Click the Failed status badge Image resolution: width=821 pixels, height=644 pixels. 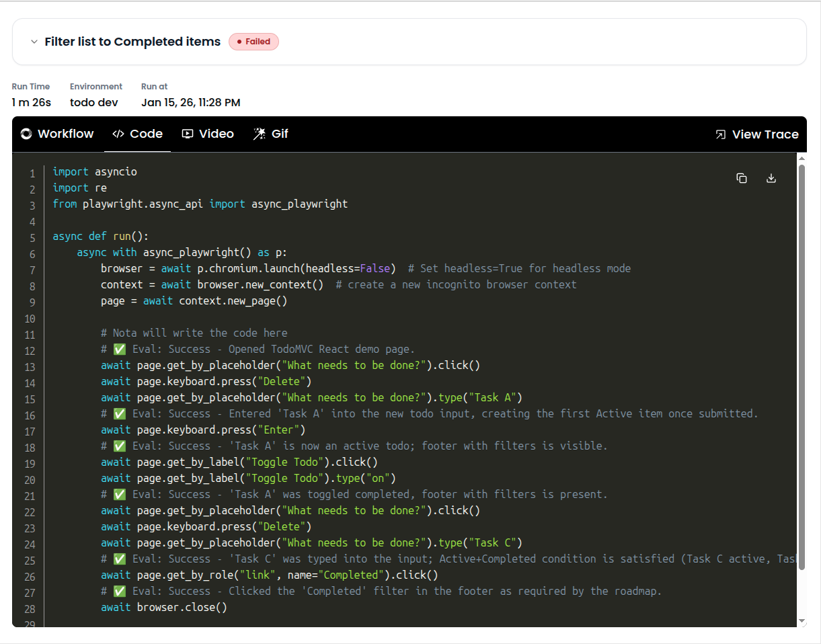tap(253, 42)
